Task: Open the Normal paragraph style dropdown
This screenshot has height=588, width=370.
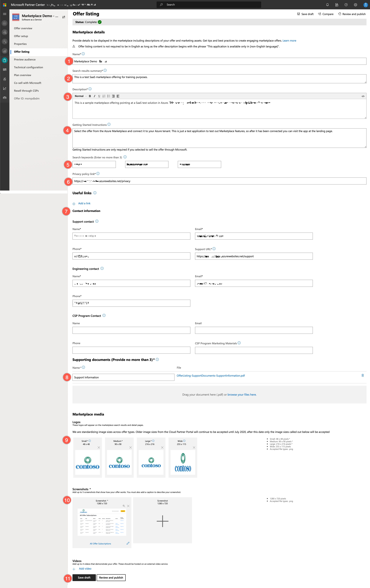Action: [x=80, y=96]
